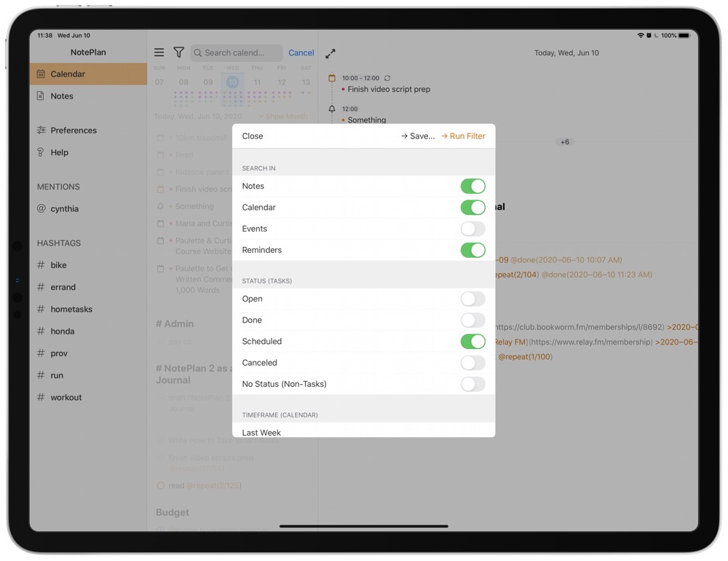Click the Help question mark icon
Image resolution: width=728 pixels, height=561 pixels.
coord(40,152)
